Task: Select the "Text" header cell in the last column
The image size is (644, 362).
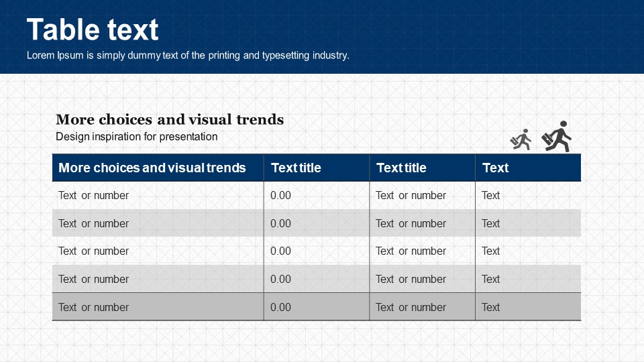Action: 495,168
